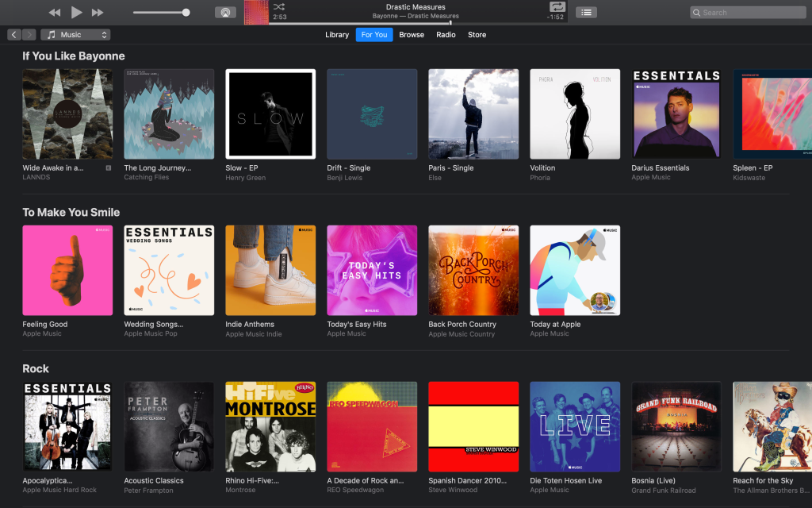812x508 pixels.
Task: Open the Radio tab
Action: tap(446, 35)
